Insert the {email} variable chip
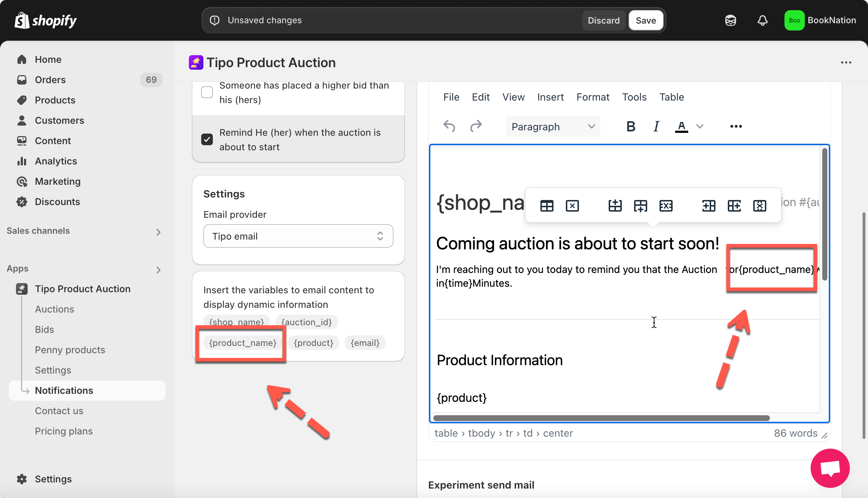 pyautogui.click(x=365, y=343)
